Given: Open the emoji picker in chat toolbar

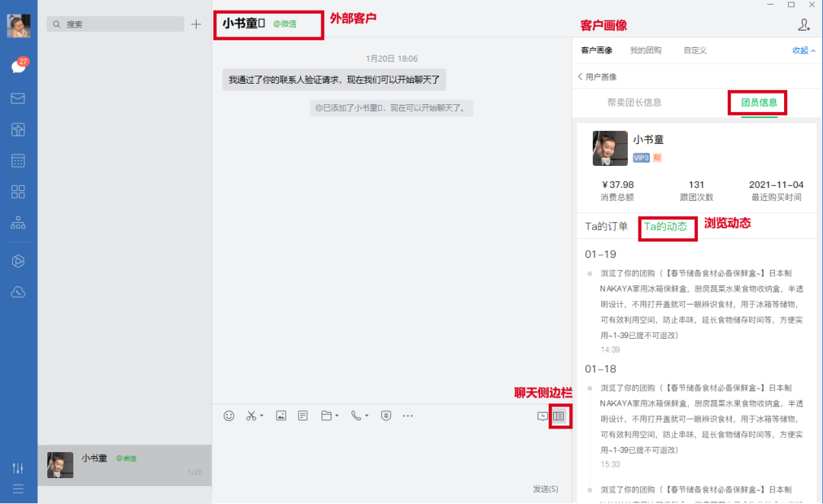Looking at the screenshot, I should (229, 416).
